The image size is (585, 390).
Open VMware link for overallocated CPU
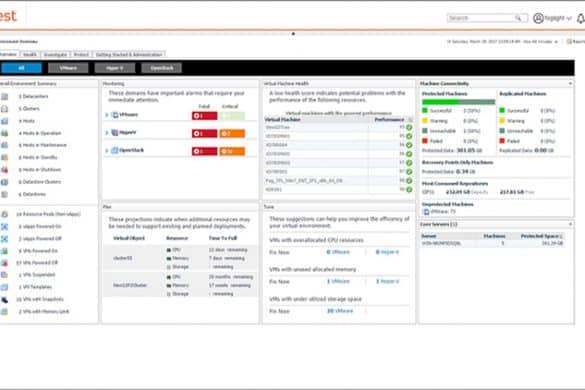[x=338, y=252]
